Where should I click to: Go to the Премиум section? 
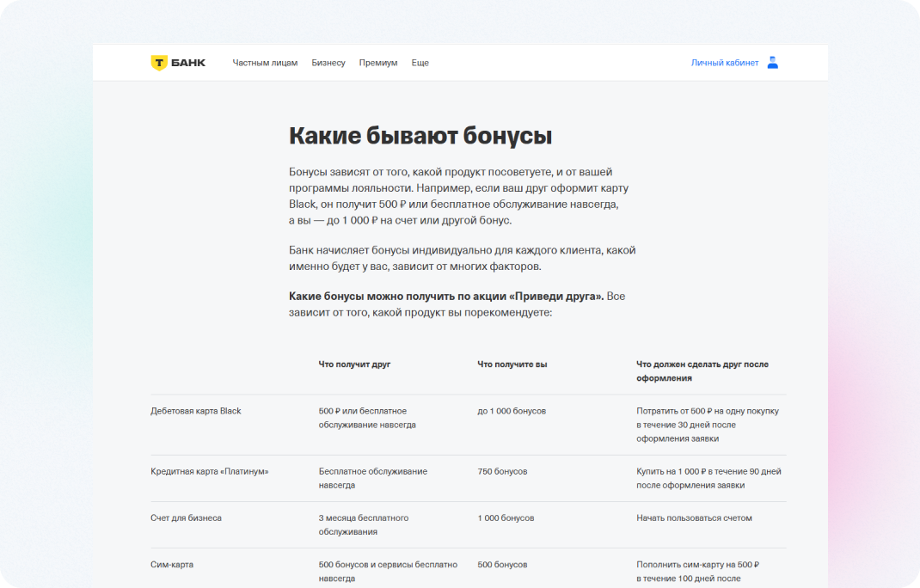coord(378,63)
